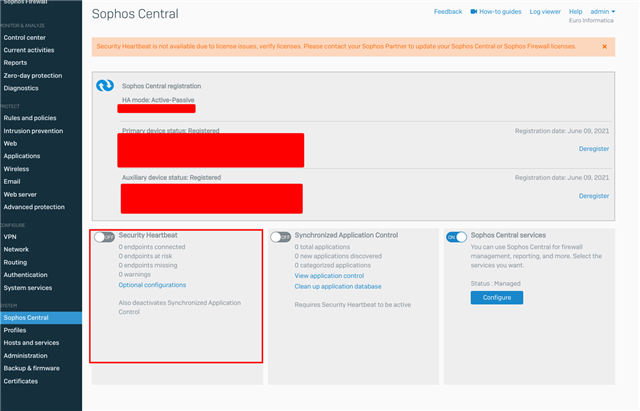Click the video camera icon beside How-to guides
The width and height of the screenshot is (640, 411).
[473, 11]
